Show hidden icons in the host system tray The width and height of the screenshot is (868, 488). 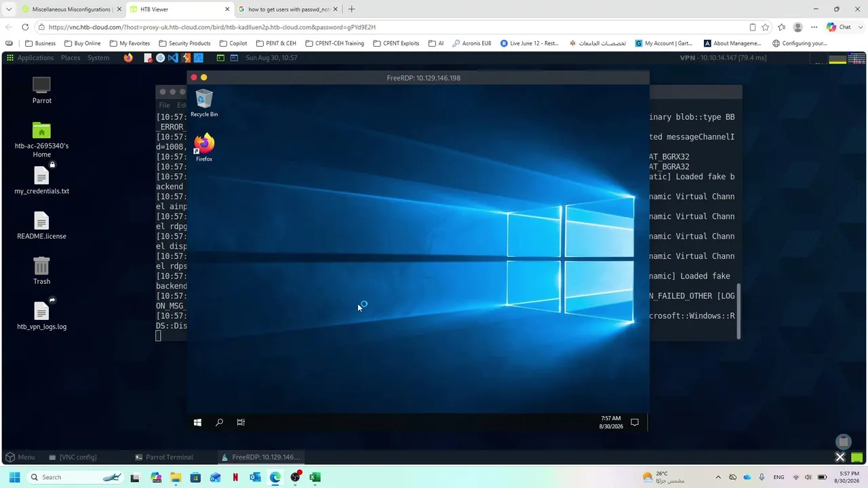718,477
